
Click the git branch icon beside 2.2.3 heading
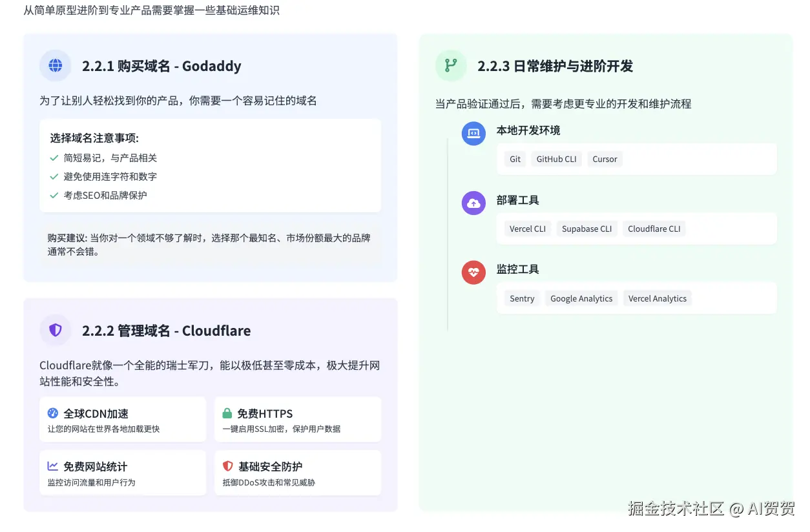[x=451, y=66]
